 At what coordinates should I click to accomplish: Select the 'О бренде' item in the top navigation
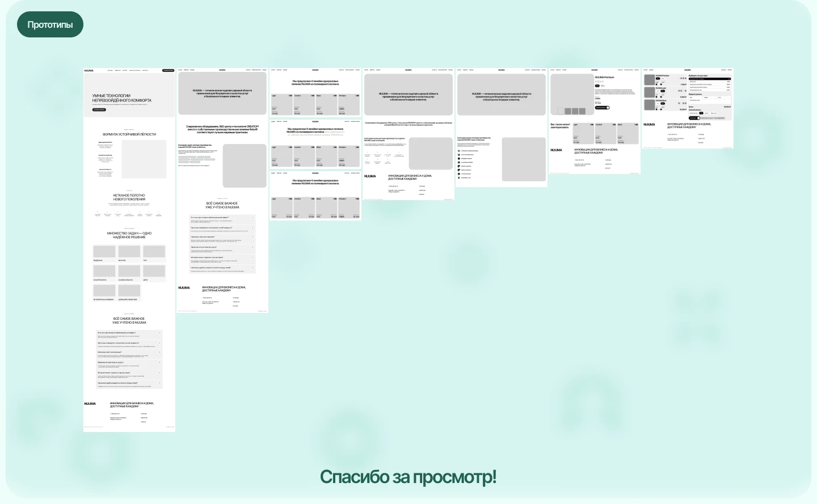click(x=110, y=70)
